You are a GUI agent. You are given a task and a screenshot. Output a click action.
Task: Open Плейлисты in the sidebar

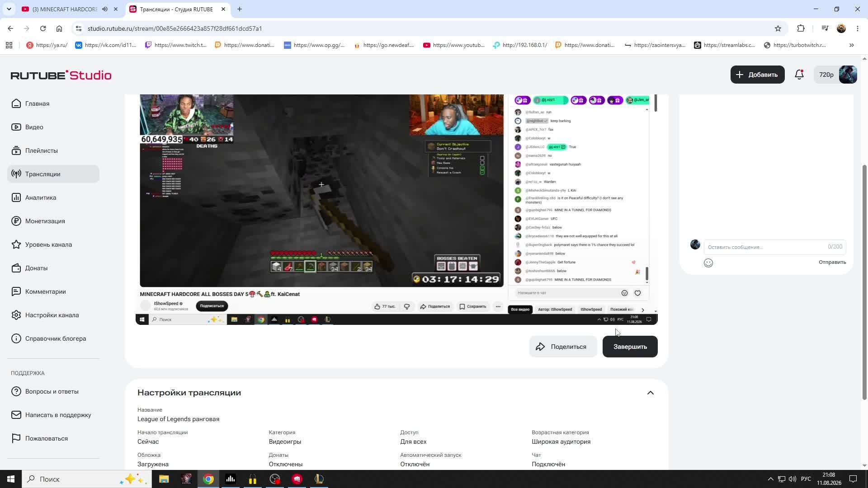(x=53, y=150)
